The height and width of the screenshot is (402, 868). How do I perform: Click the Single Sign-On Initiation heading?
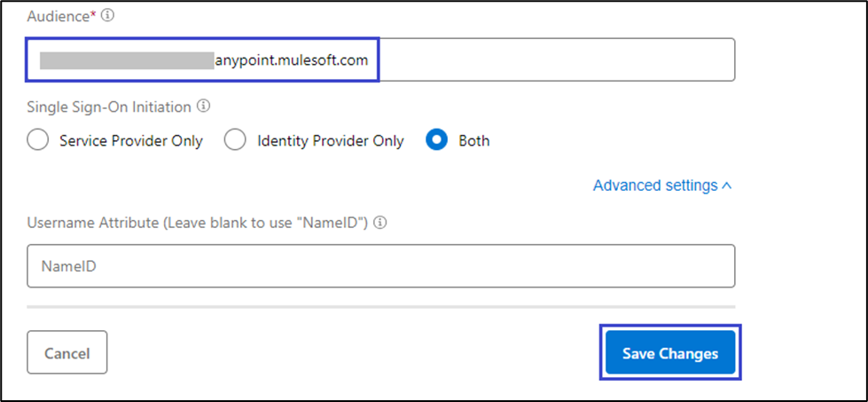109,106
